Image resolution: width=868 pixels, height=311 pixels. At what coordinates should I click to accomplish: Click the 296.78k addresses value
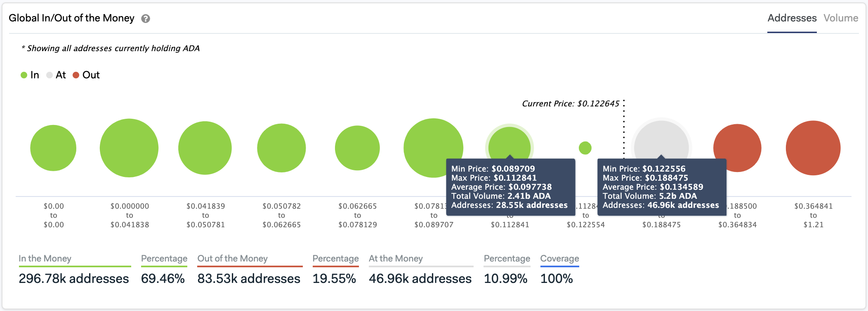tap(74, 279)
